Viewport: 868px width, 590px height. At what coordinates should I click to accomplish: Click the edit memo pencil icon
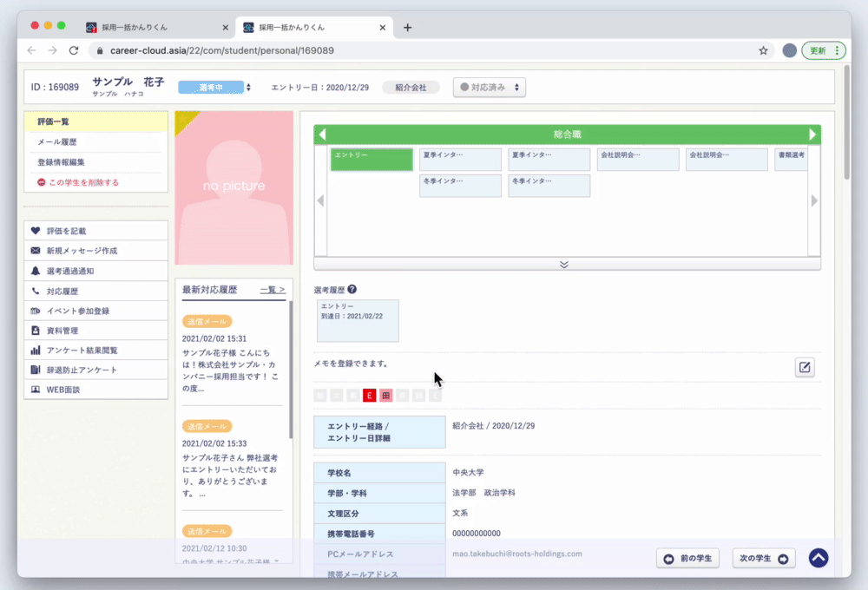point(805,368)
